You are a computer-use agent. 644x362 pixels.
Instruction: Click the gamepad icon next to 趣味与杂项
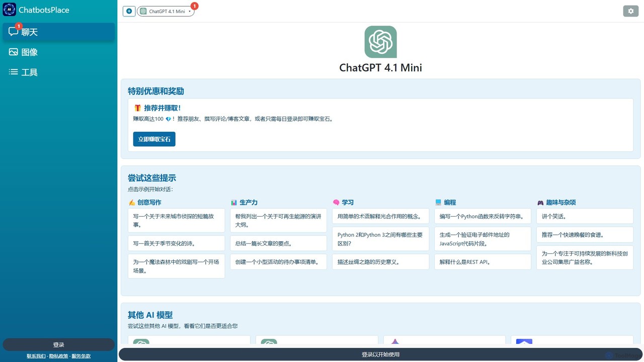point(540,203)
